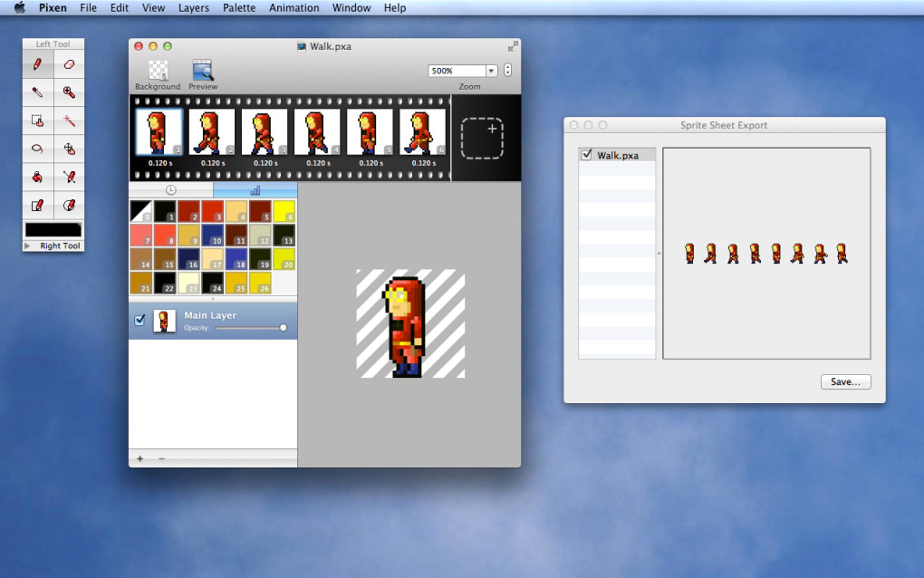This screenshot has width=924, height=578.
Task: Open the Preview window from the toolbar
Action: coord(203,72)
